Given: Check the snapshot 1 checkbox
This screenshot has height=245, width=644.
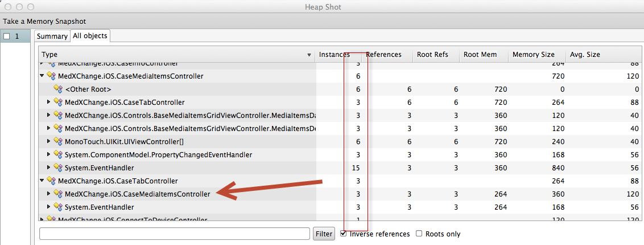Looking at the screenshot, I should point(7,36).
